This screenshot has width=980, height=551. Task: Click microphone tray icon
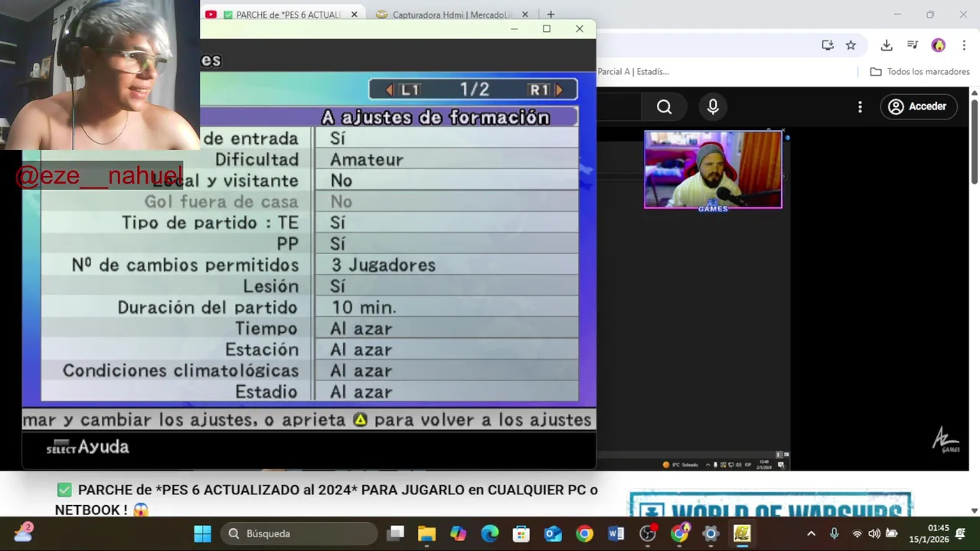[x=835, y=533]
